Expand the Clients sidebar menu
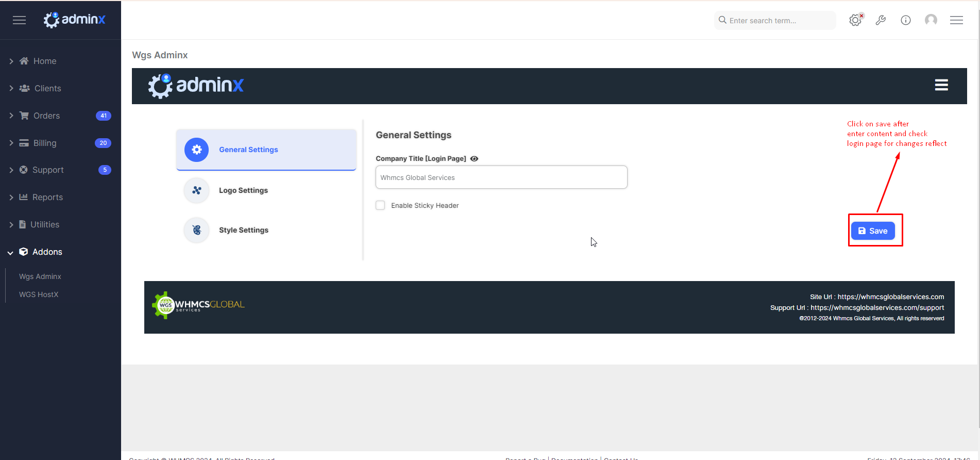This screenshot has width=980, height=460. [x=47, y=88]
